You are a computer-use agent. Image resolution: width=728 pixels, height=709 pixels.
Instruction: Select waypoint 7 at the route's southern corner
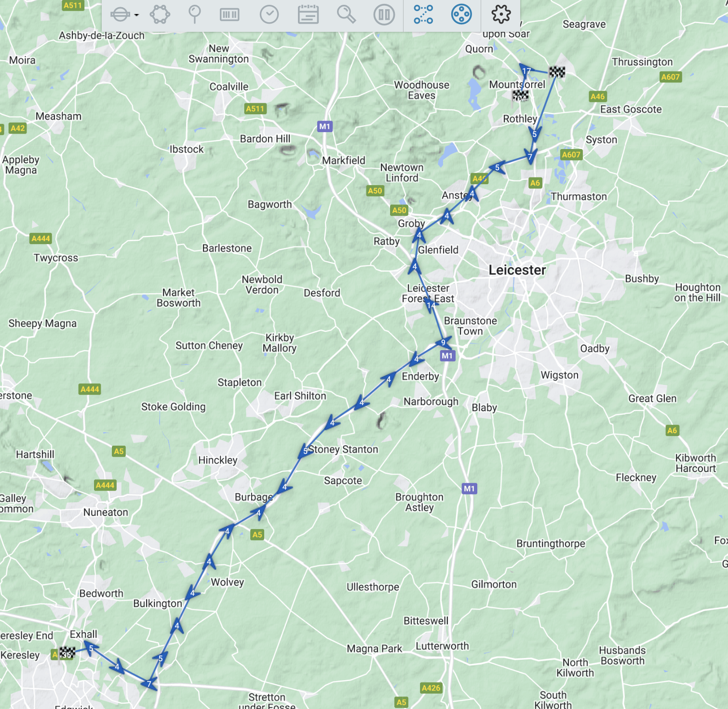tap(149, 684)
